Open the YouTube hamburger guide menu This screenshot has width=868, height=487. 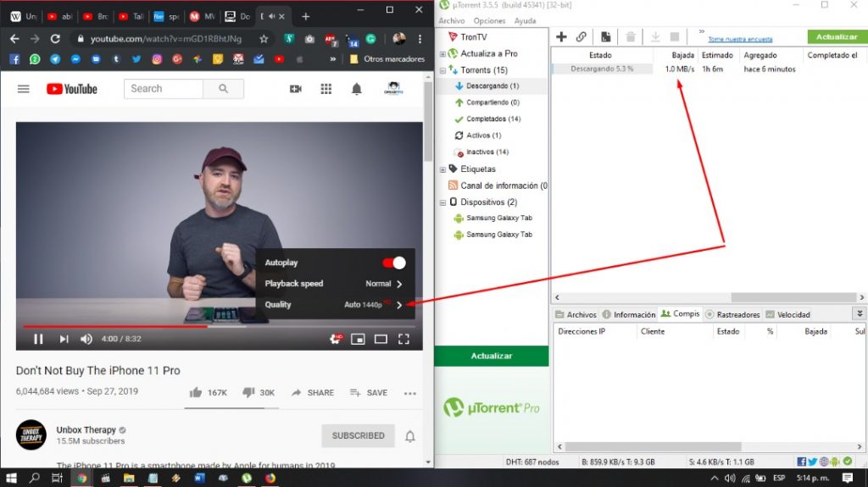click(23, 89)
